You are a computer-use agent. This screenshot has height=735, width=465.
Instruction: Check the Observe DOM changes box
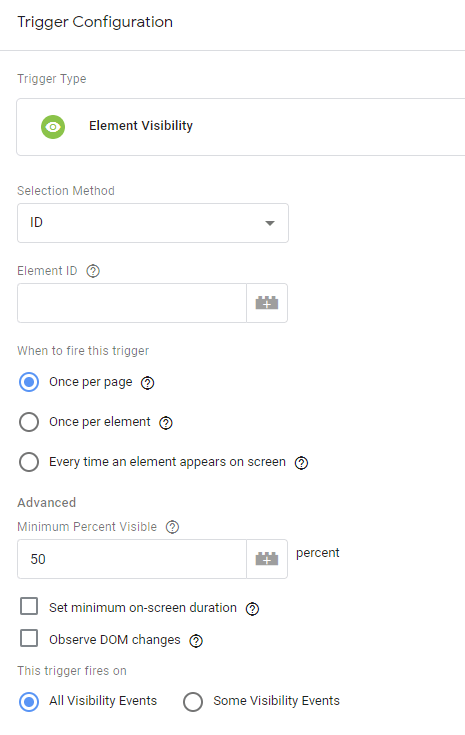29,638
